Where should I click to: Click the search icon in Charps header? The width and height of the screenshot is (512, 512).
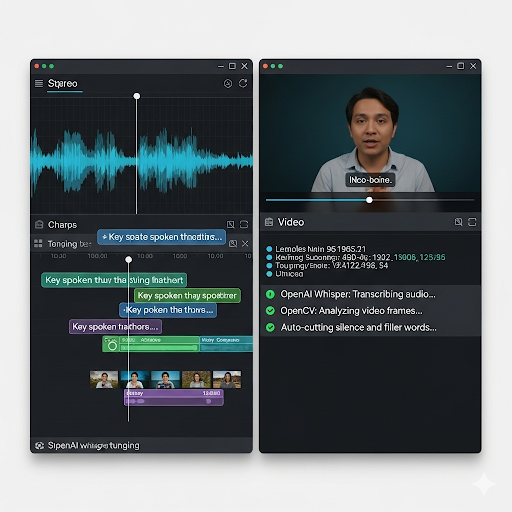point(231,224)
